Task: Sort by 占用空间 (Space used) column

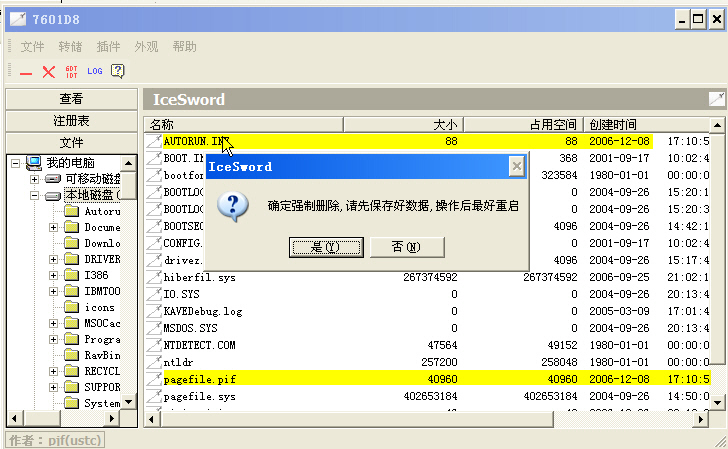Action: (524, 124)
